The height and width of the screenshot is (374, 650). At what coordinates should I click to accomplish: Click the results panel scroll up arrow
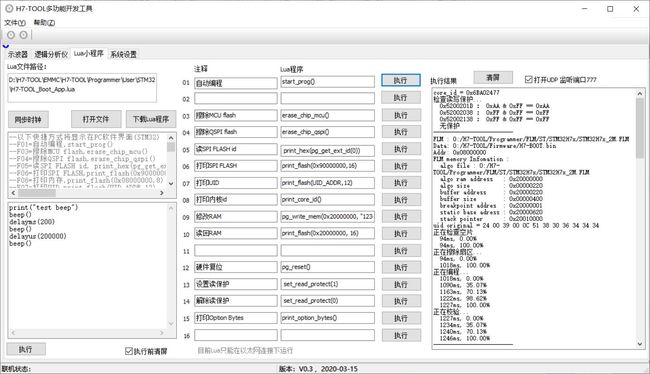[640, 94]
